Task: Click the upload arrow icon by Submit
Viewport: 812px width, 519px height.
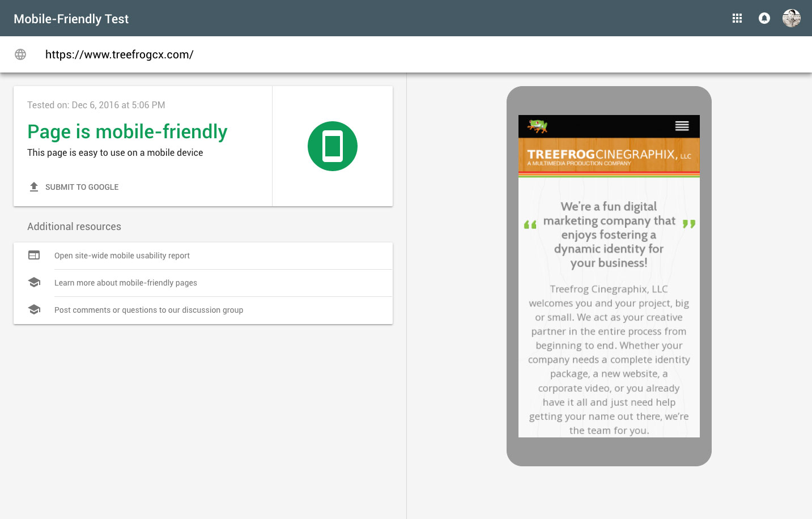Action: [x=34, y=187]
